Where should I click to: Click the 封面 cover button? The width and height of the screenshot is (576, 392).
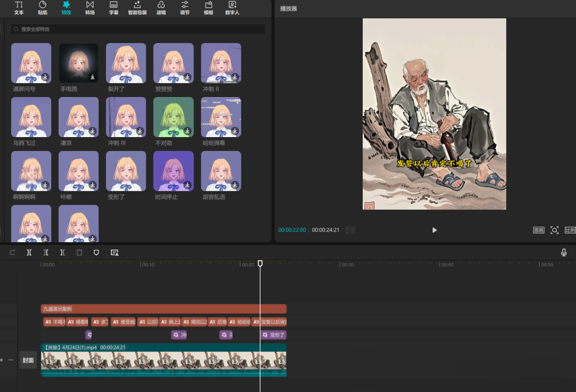28,360
